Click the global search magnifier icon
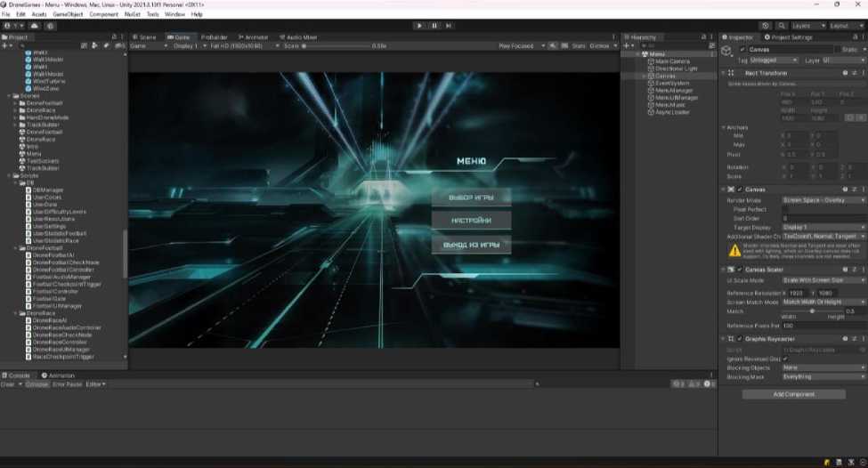The image size is (868, 468). (782, 26)
